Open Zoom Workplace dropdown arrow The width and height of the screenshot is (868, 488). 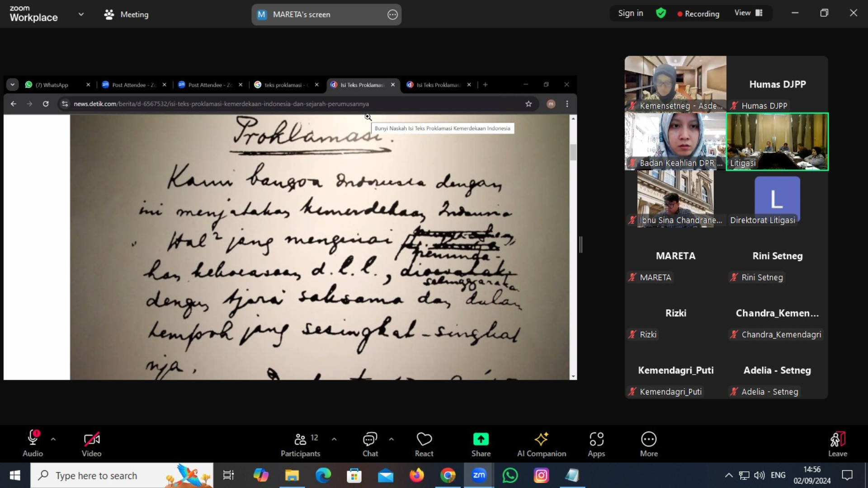[81, 14]
